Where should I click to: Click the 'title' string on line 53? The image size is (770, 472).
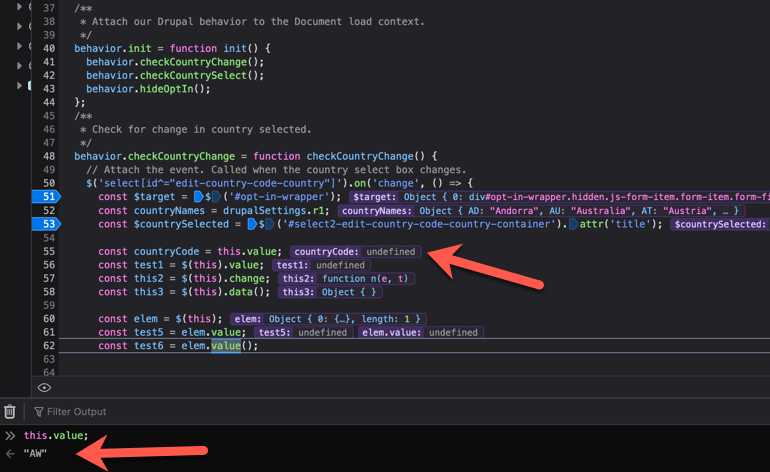[x=632, y=224]
